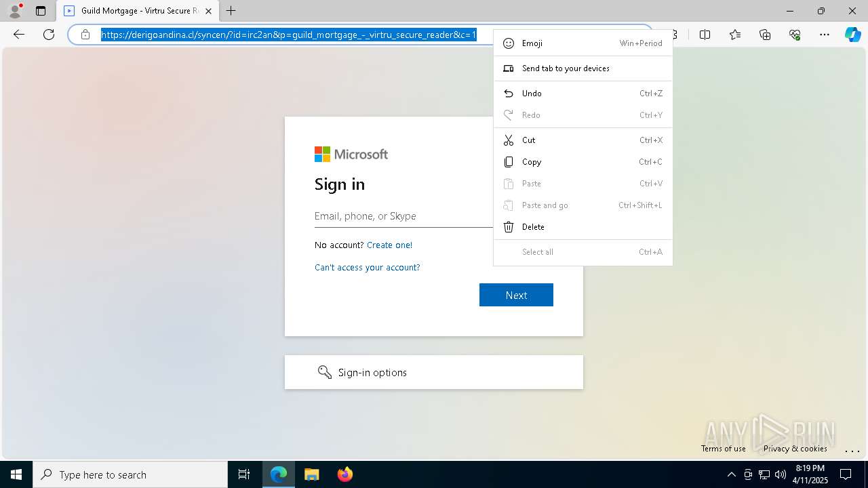Open Collections icon in toolbar

(x=765, y=35)
